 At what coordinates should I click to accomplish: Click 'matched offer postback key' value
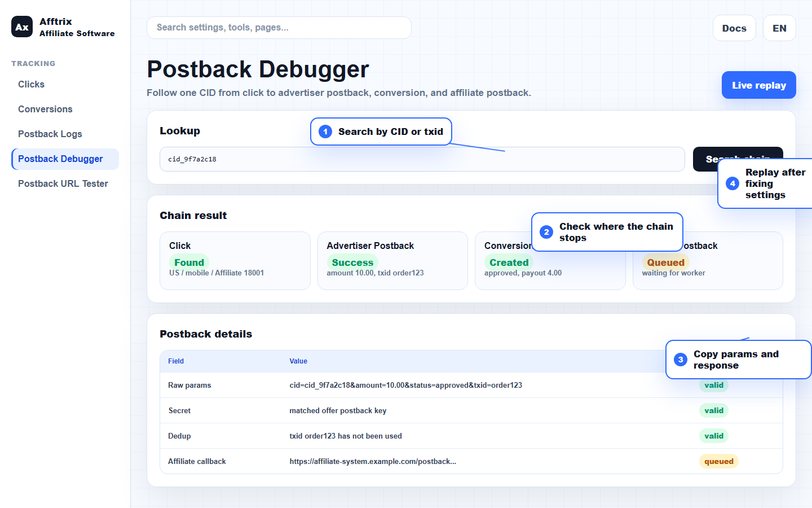coord(338,411)
